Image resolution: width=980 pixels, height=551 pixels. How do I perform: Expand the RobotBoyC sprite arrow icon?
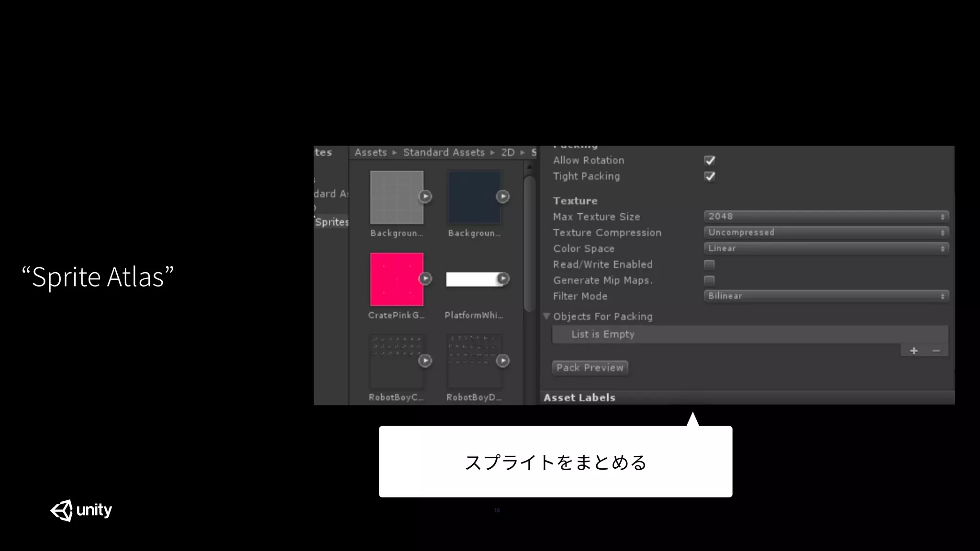click(425, 361)
